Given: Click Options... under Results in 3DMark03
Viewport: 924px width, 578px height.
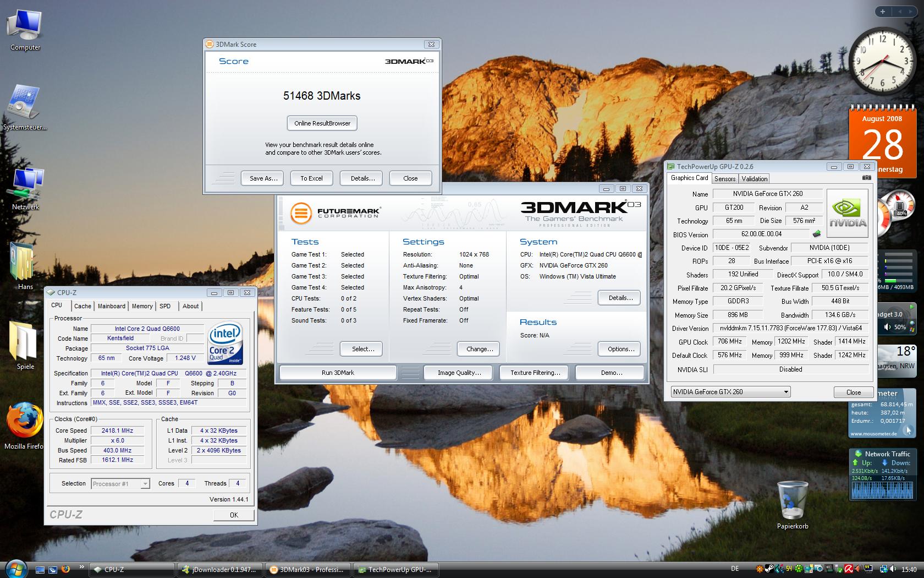Looking at the screenshot, I should point(619,349).
